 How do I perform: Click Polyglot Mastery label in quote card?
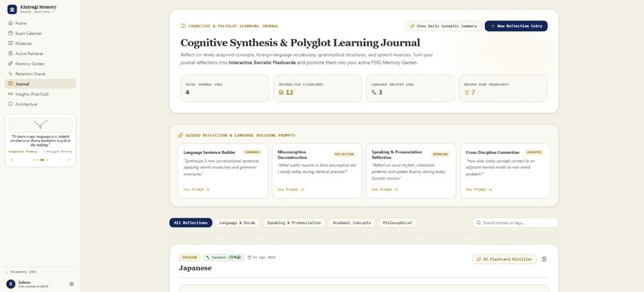(x=59, y=152)
